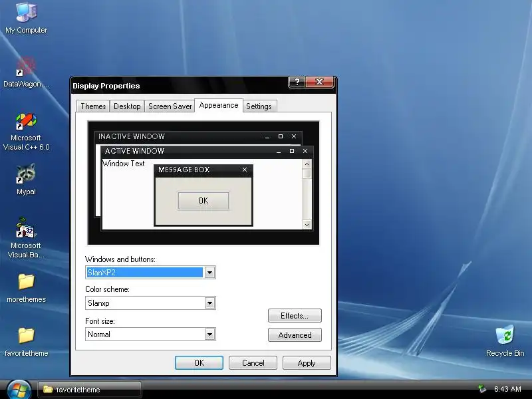Click the help question mark button
532x399 pixels.
pyautogui.click(x=297, y=82)
